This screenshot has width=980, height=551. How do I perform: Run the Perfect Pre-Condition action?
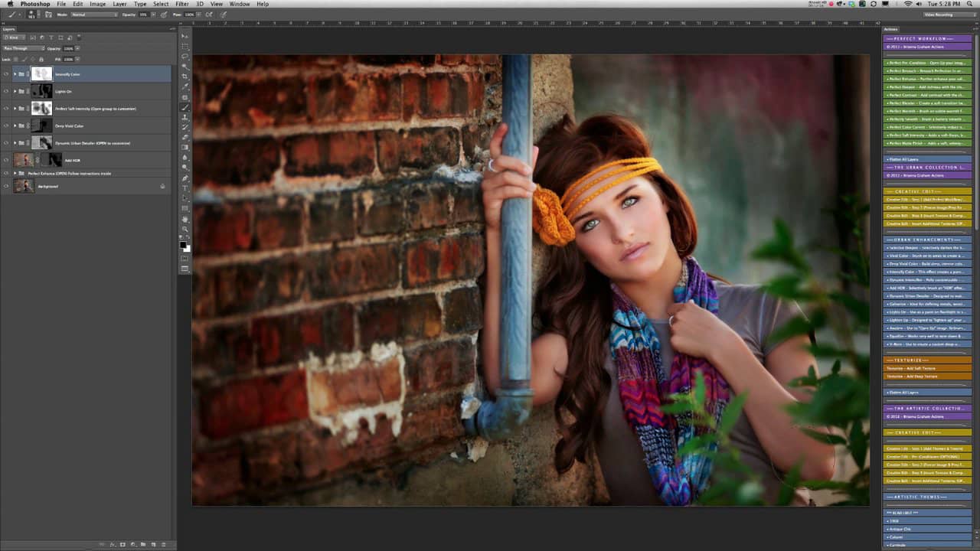(x=928, y=63)
